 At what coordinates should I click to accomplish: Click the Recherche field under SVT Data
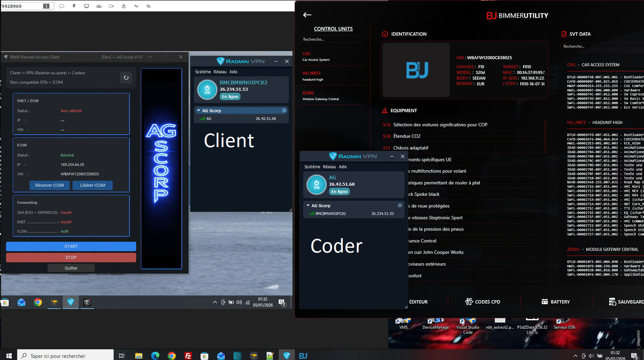(603, 46)
